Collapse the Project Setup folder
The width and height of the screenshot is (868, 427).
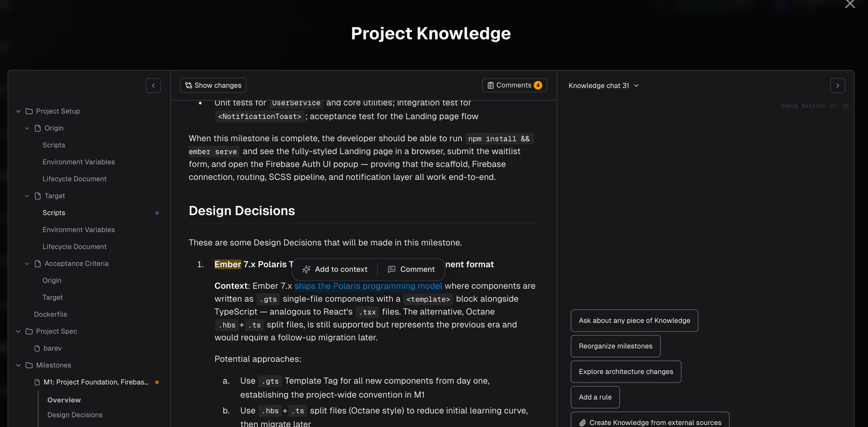tap(18, 111)
